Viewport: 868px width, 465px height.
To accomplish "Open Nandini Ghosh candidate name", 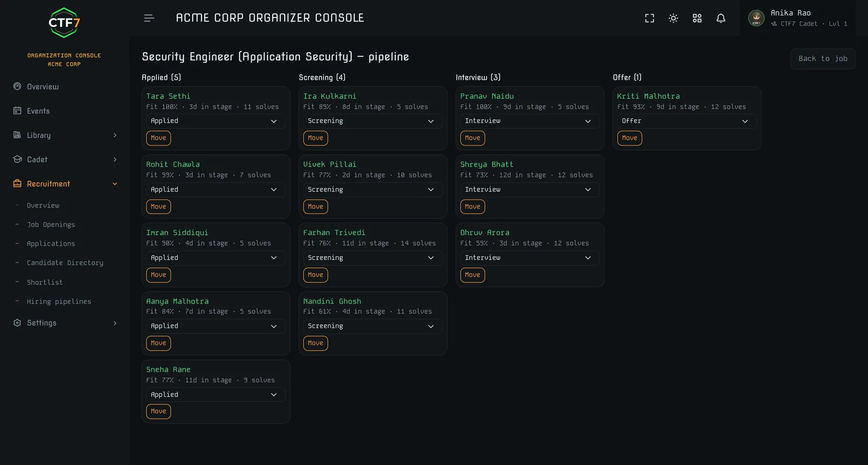I will pos(332,301).
